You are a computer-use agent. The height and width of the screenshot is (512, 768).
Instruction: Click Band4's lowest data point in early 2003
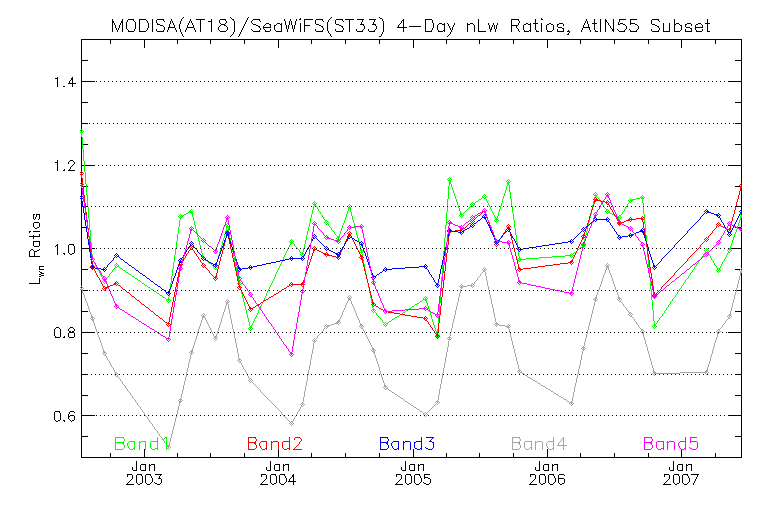pos(168,447)
